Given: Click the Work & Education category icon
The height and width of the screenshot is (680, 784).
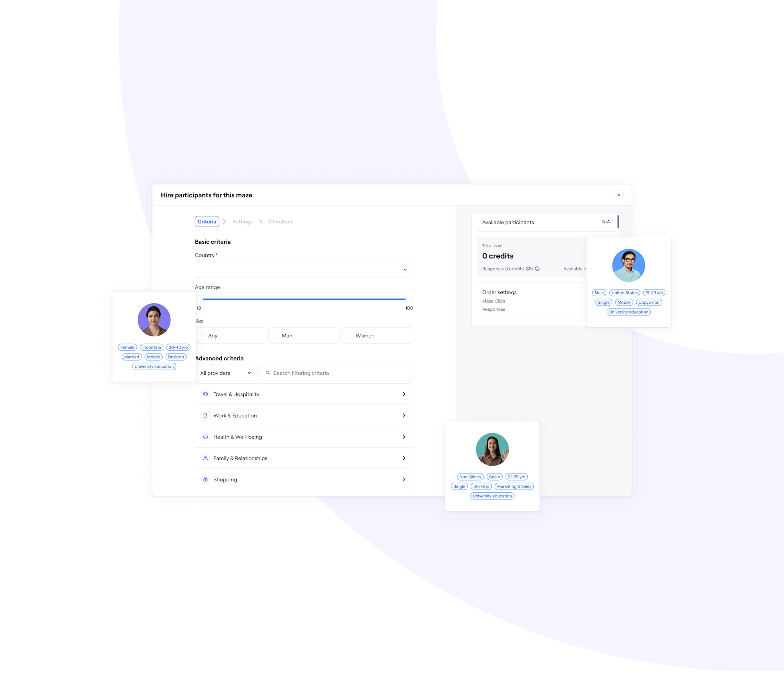Looking at the screenshot, I should coord(205,415).
